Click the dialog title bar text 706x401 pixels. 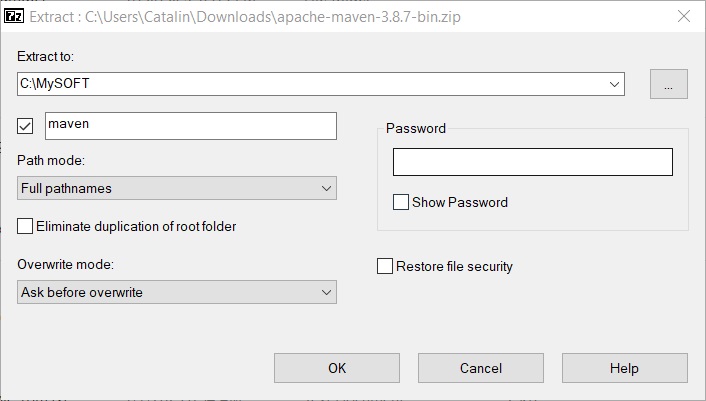point(245,17)
